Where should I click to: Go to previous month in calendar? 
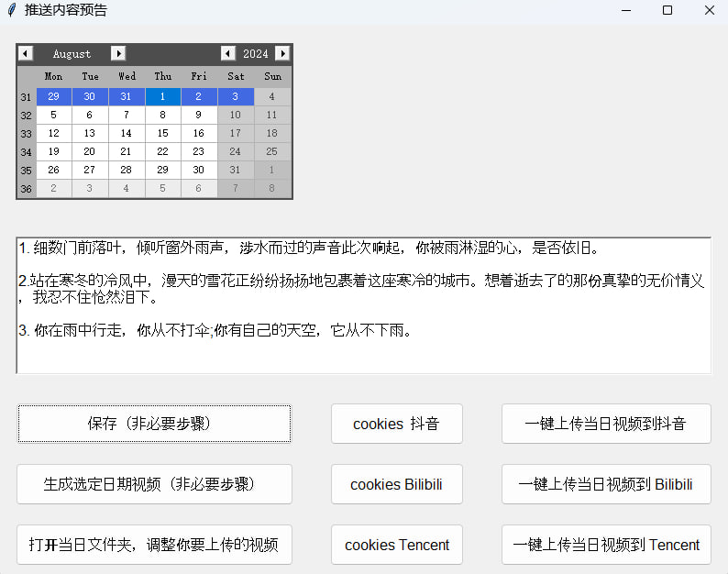(x=26, y=54)
